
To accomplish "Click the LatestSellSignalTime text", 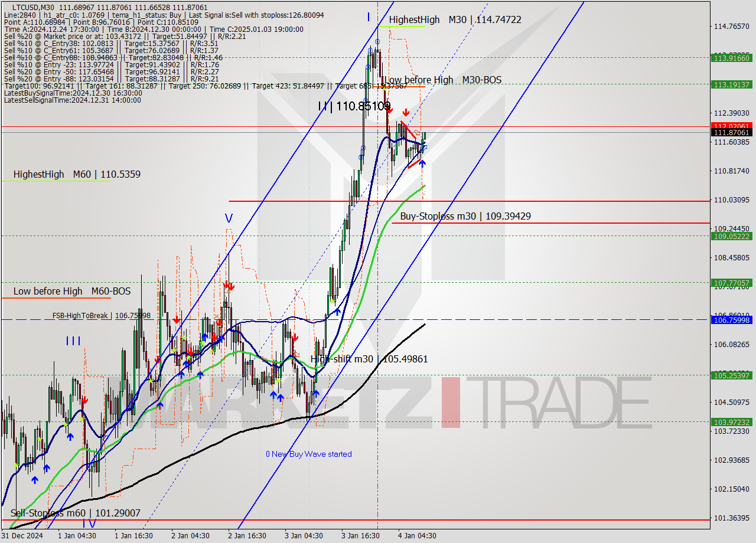I will (73, 100).
